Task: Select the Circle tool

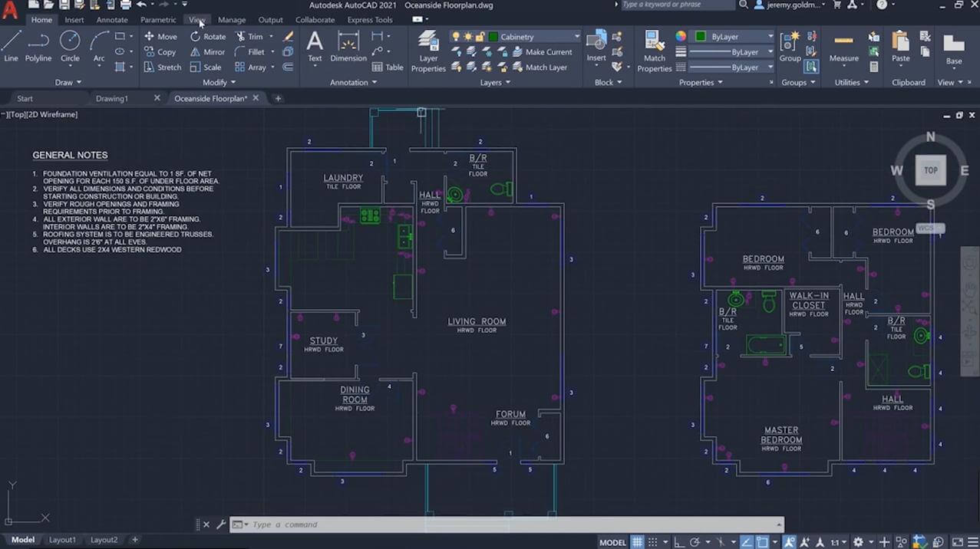Action: pyautogui.click(x=70, y=46)
